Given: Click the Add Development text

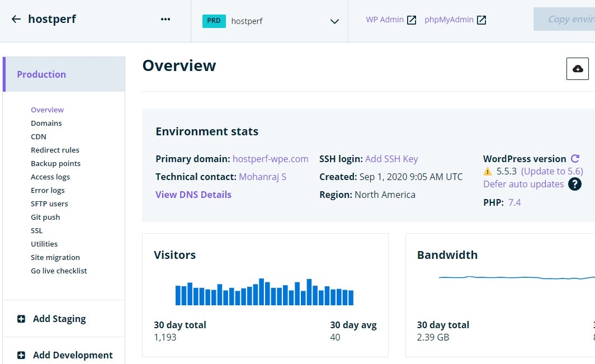Looking at the screenshot, I should point(73,355).
